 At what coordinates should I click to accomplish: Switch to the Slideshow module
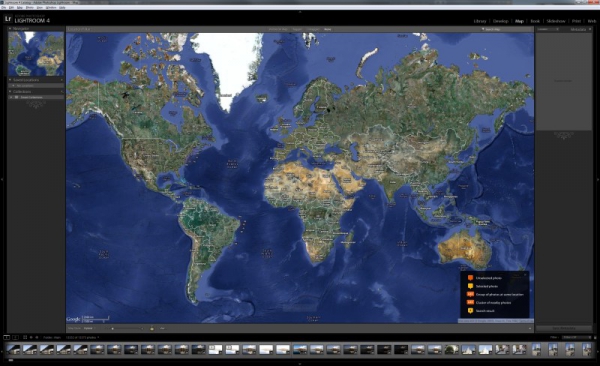(556, 21)
